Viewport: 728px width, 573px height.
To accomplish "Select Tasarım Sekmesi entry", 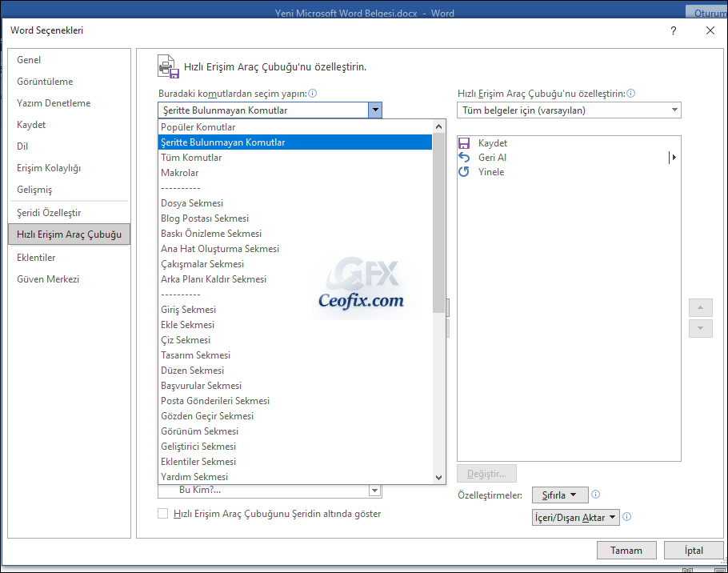I will [295, 355].
